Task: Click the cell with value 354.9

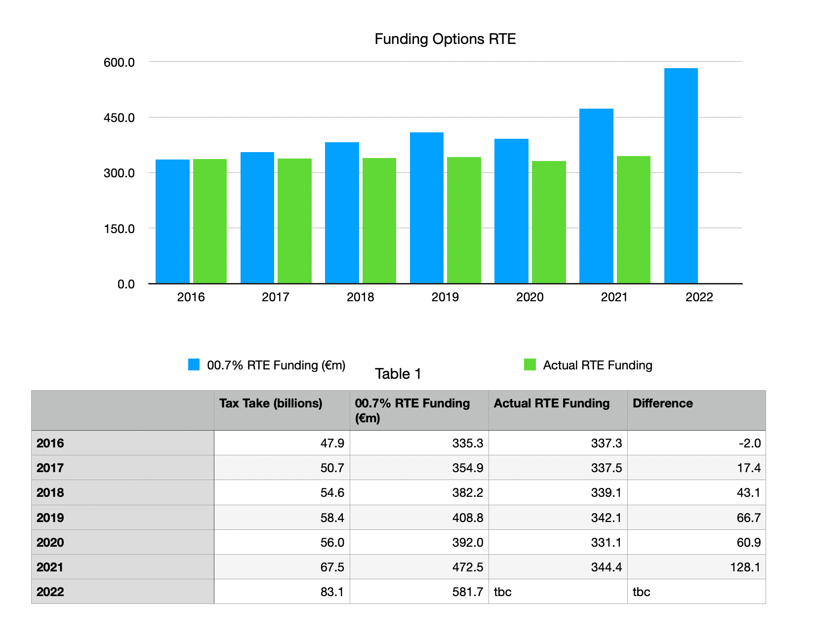Action: (x=419, y=468)
